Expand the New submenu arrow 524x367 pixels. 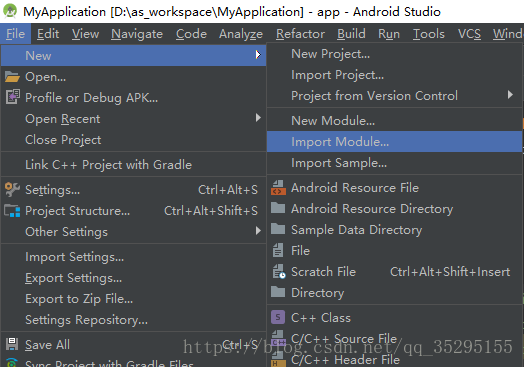pos(258,55)
